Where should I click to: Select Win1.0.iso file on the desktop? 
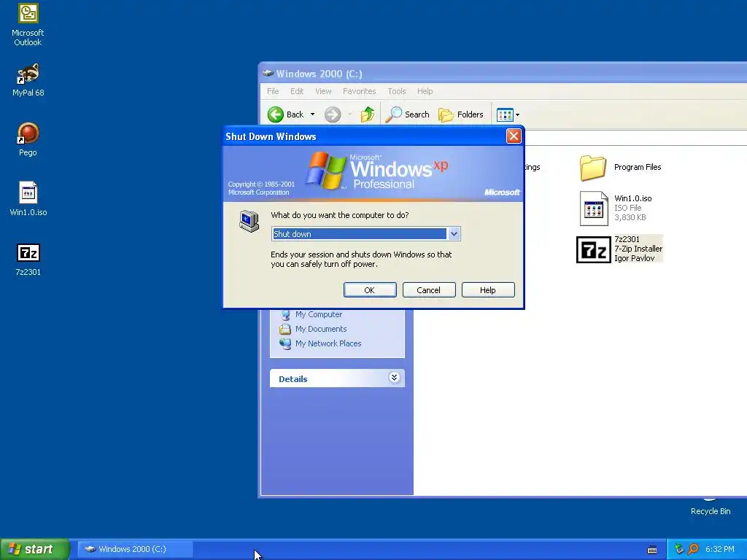click(x=28, y=198)
